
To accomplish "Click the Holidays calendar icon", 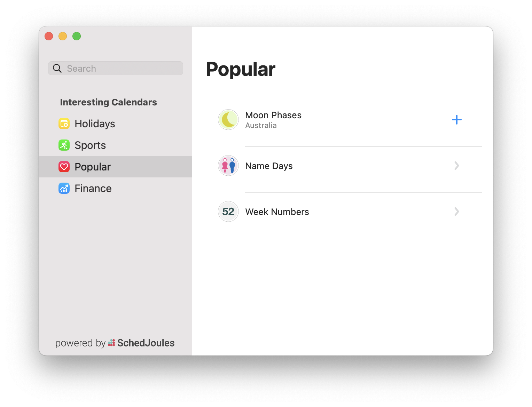I will coord(64,124).
